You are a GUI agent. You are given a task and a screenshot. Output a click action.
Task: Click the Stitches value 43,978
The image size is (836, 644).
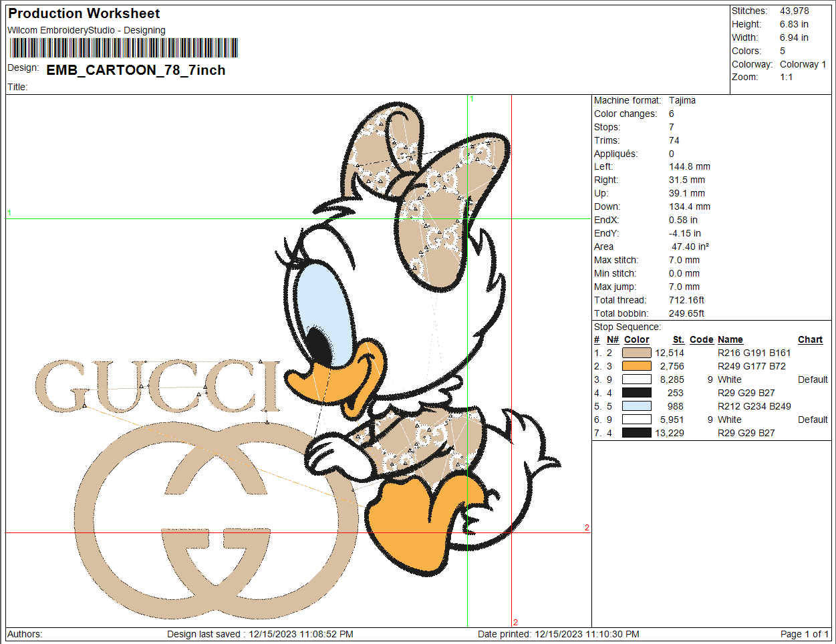(x=794, y=11)
